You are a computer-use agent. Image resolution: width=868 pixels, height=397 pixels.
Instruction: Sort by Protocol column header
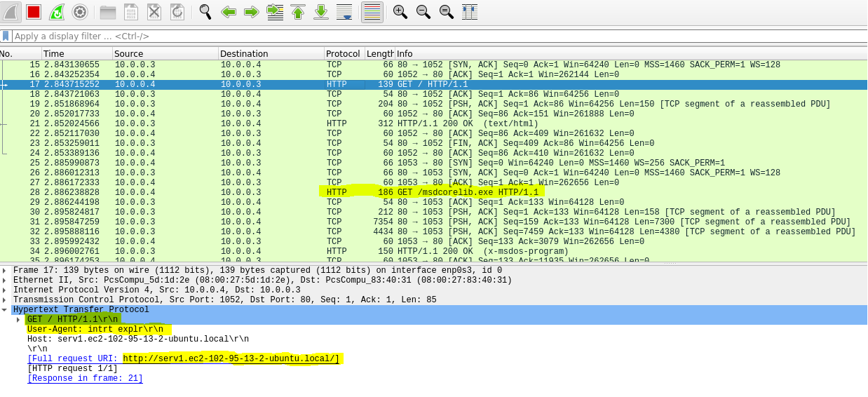[x=344, y=53]
